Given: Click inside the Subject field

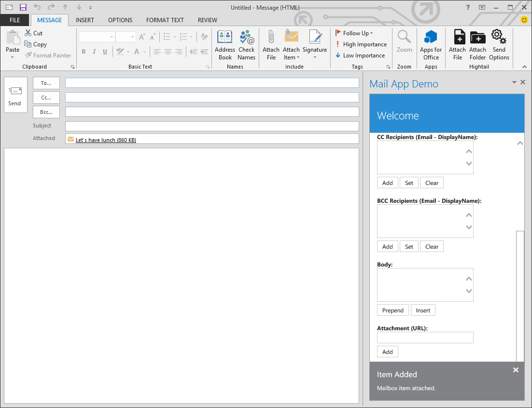Looking at the screenshot, I should (x=211, y=126).
